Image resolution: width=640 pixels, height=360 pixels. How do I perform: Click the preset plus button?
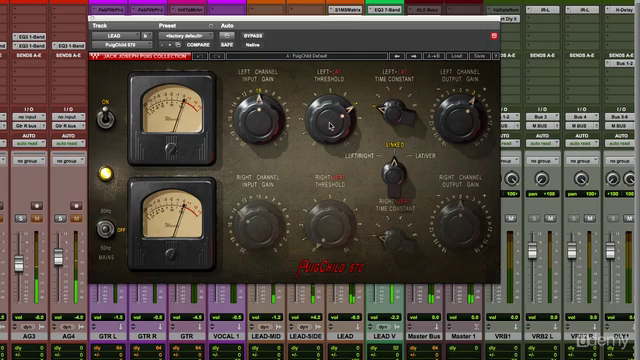pos(170,45)
